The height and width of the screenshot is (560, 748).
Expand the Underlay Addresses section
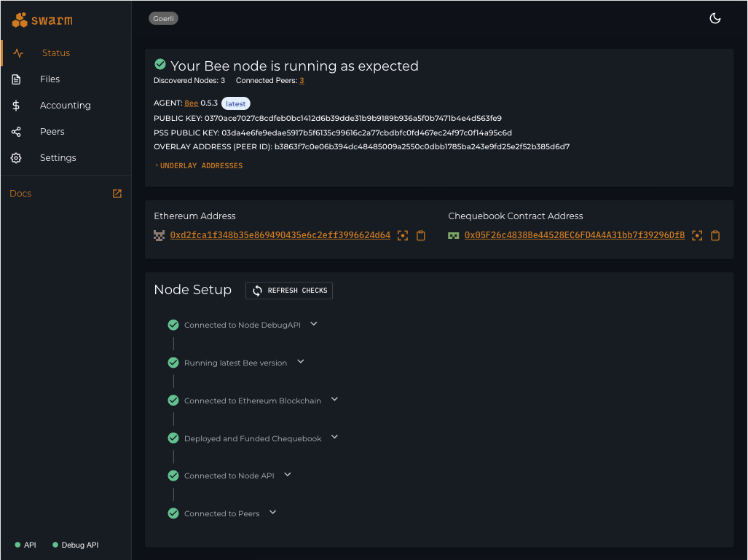click(200, 166)
